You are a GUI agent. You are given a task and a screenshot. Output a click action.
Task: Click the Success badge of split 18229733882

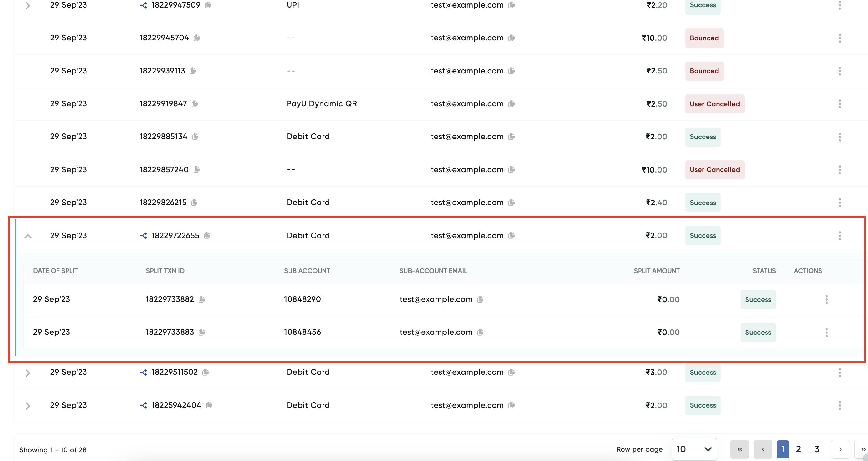tap(757, 299)
